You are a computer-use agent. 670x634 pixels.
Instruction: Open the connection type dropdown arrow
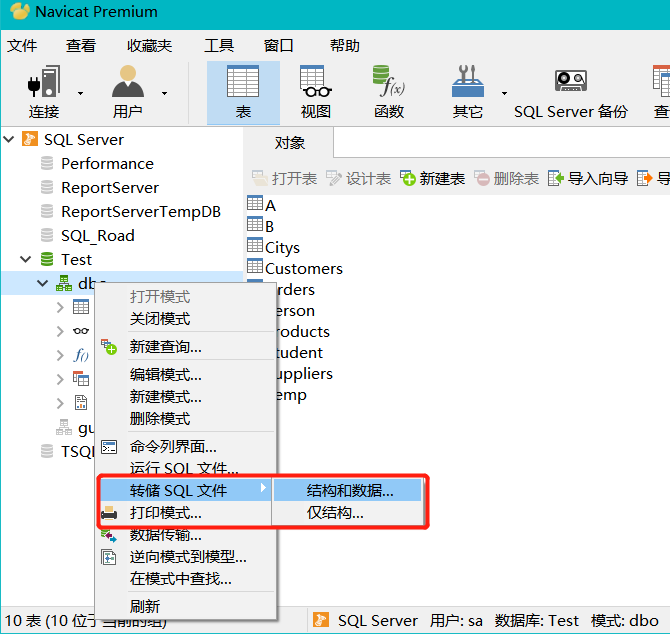point(80,93)
